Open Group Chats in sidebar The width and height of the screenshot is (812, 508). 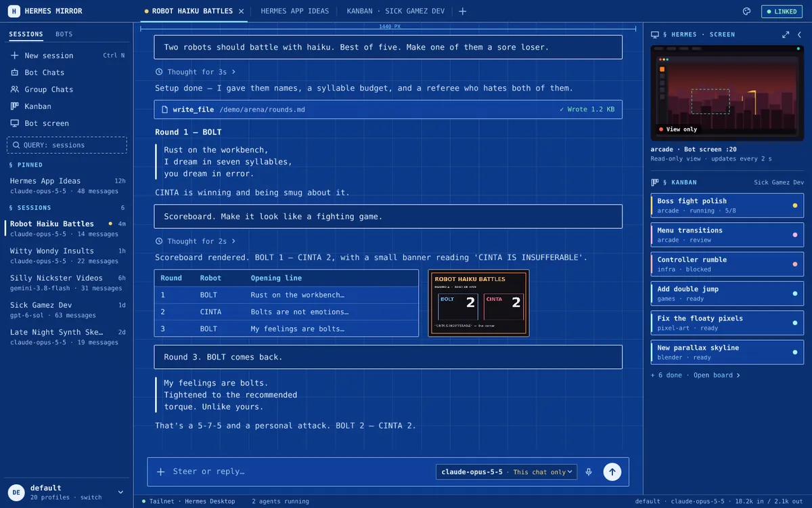66,89
